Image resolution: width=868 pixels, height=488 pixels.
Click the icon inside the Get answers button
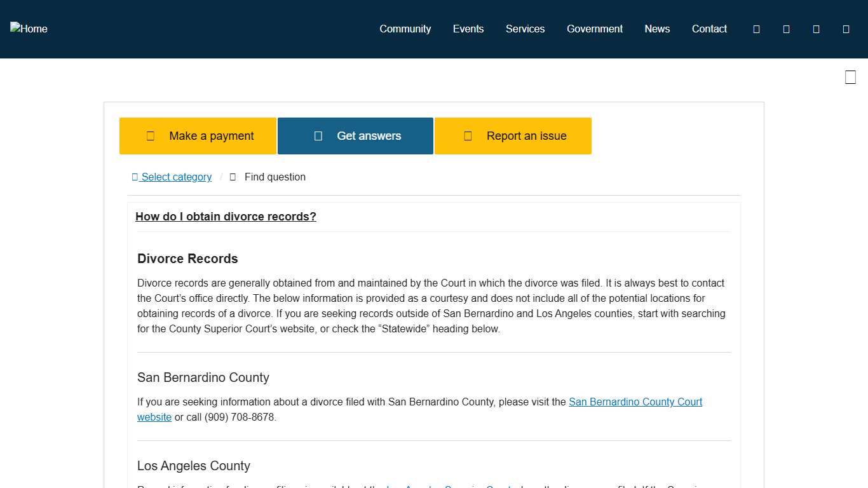click(x=318, y=135)
